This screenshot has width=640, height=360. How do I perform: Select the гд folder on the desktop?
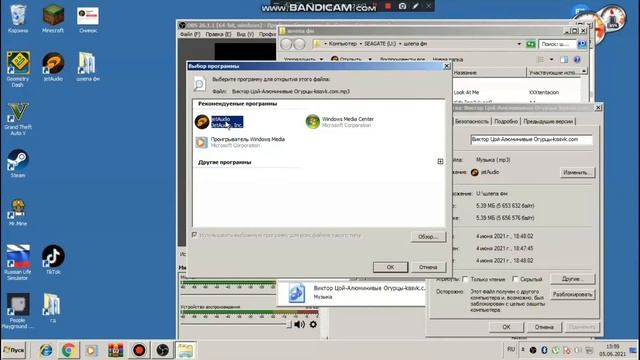(52, 308)
